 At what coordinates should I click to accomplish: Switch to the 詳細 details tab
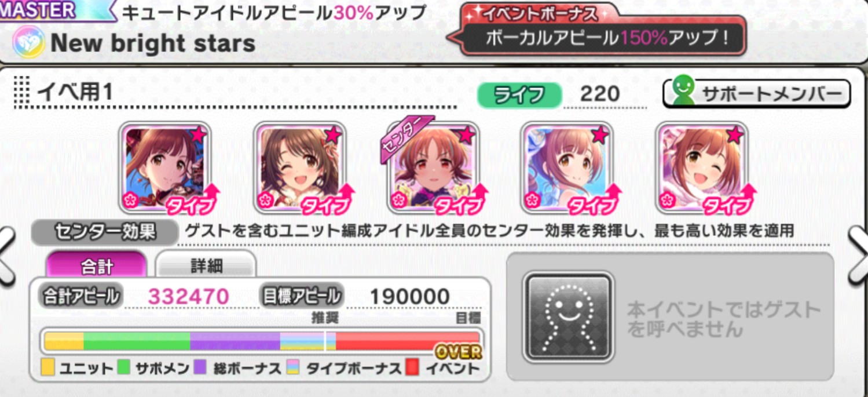pos(206,265)
